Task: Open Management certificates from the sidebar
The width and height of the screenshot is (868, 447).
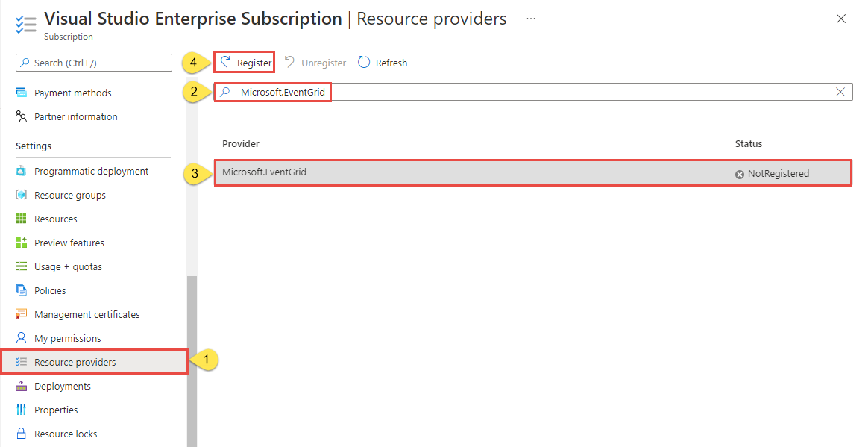Action: click(x=22, y=313)
